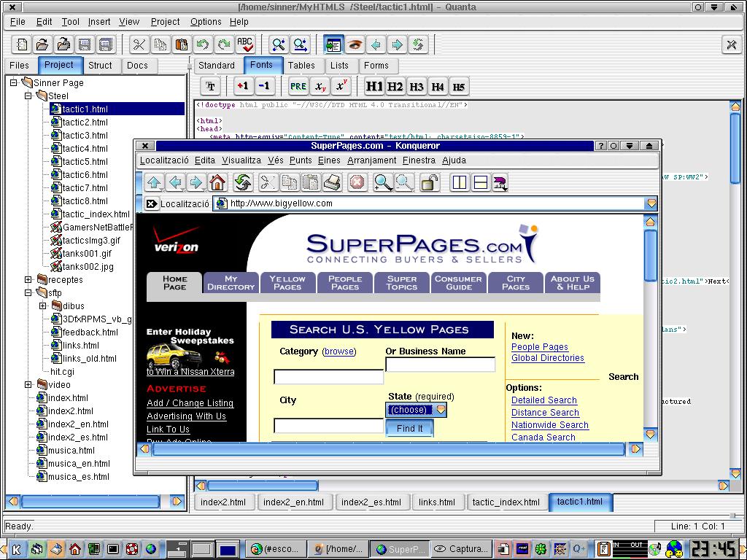Image resolution: width=747 pixels, height=560 pixels.
Task: Insert an H3 heading tag
Action: coord(417,86)
